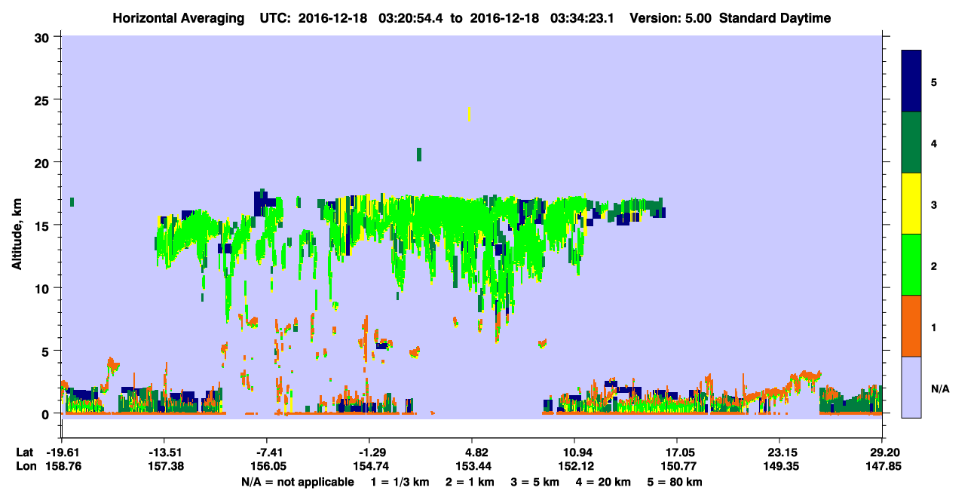Click the colorbar label '1'
The image size is (980, 503).
(x=934, y=327)
